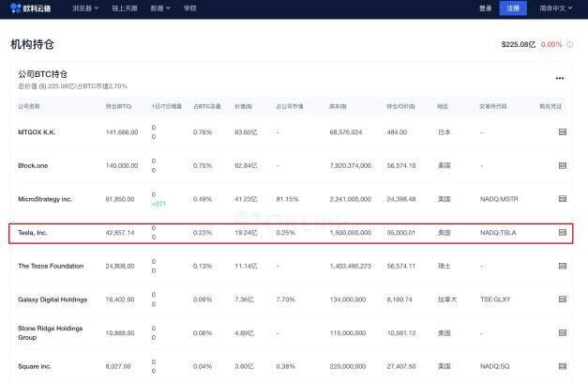Click the 81.15% company market share
Screen dimensions: 588x384
tap(287, 199)
